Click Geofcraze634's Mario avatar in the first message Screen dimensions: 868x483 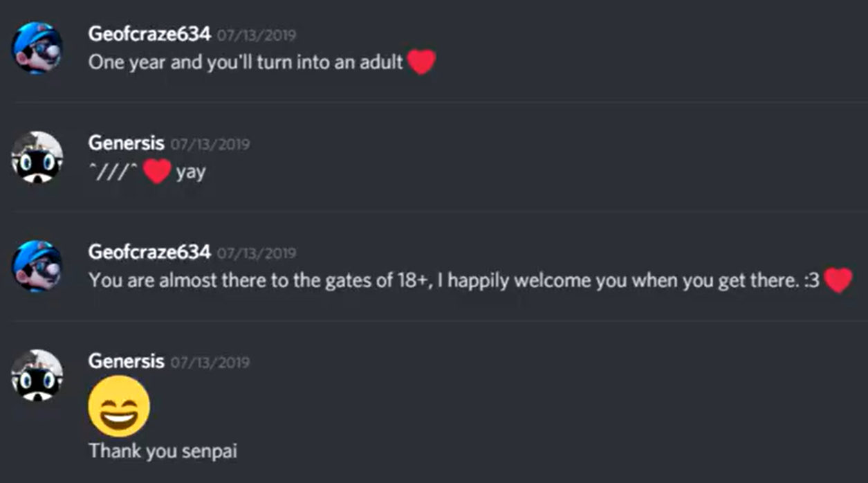[x=37, y=47]
